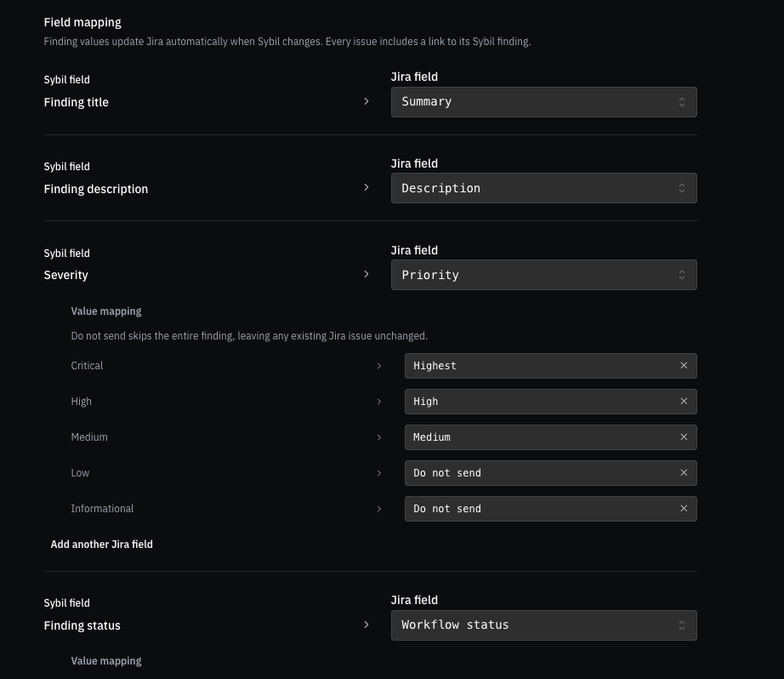Click the arrow icon beside Informational
This screenshot has width=784, height=679.
(379, 509)
